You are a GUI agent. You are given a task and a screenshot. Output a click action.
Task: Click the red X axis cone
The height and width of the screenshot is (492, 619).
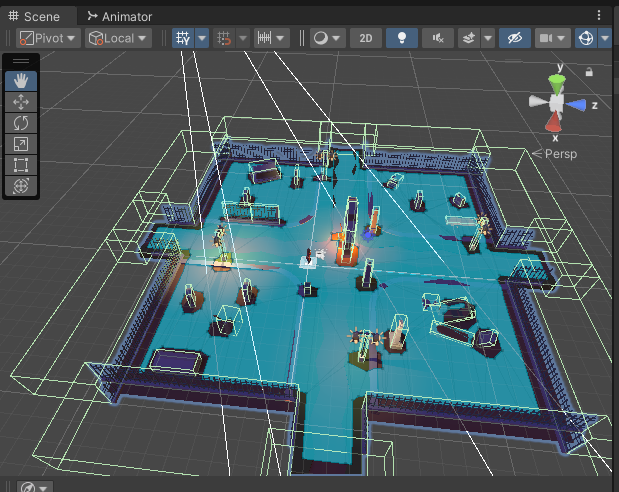pos(553,122)
